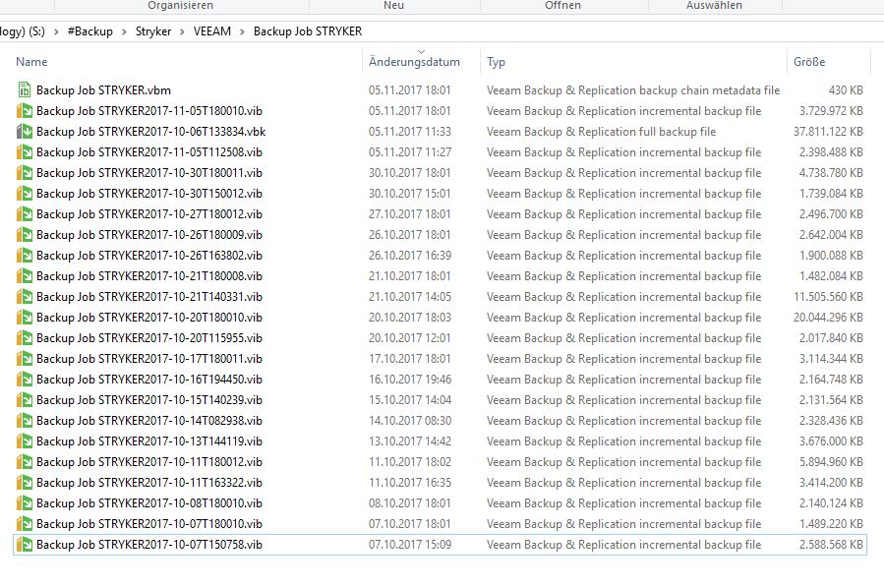884x588 pixels.
Task: Click the Organisieren ribbon group label
Action: 180,5
